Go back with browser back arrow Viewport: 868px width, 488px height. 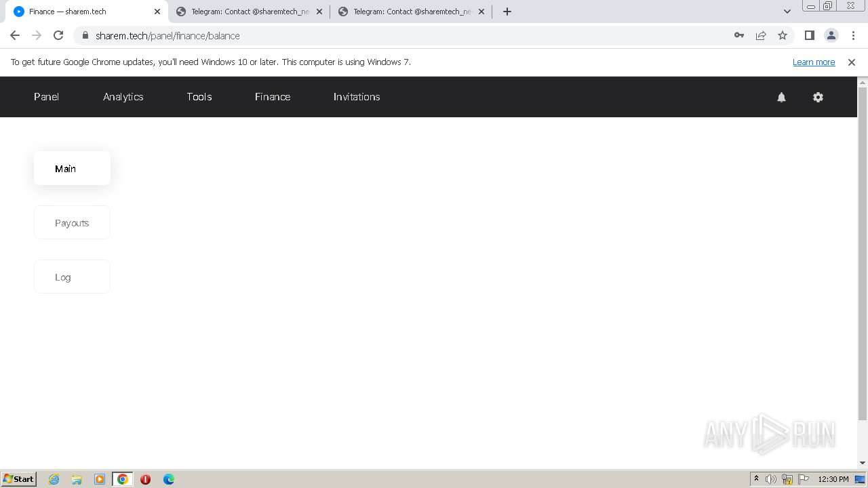tap(15, 35)
